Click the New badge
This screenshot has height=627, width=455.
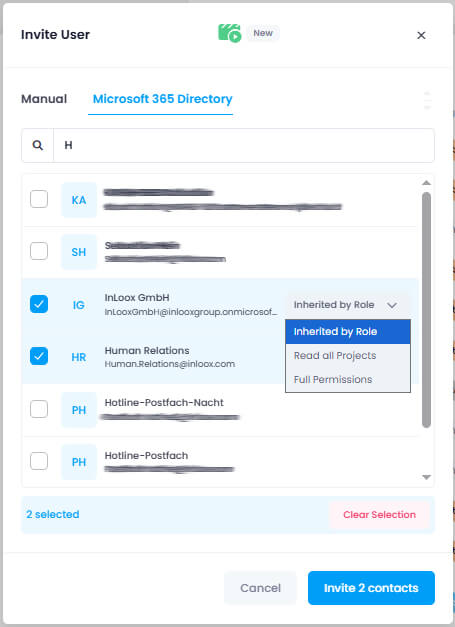coord(263,33)
